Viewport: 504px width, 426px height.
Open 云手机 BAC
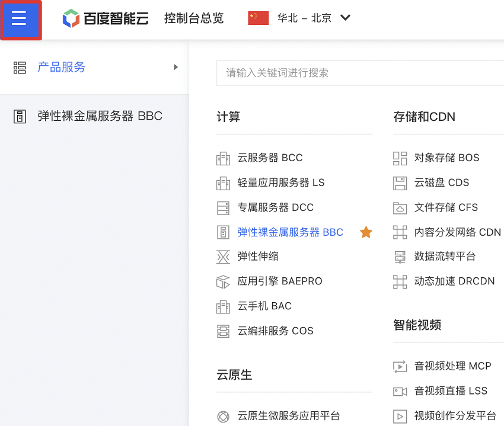(264, 306)
